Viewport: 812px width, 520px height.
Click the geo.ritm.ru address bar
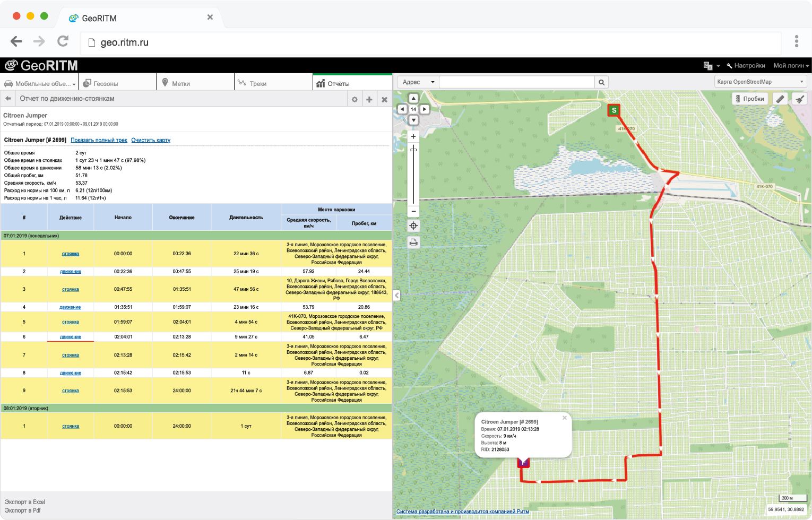pos(430,42)
